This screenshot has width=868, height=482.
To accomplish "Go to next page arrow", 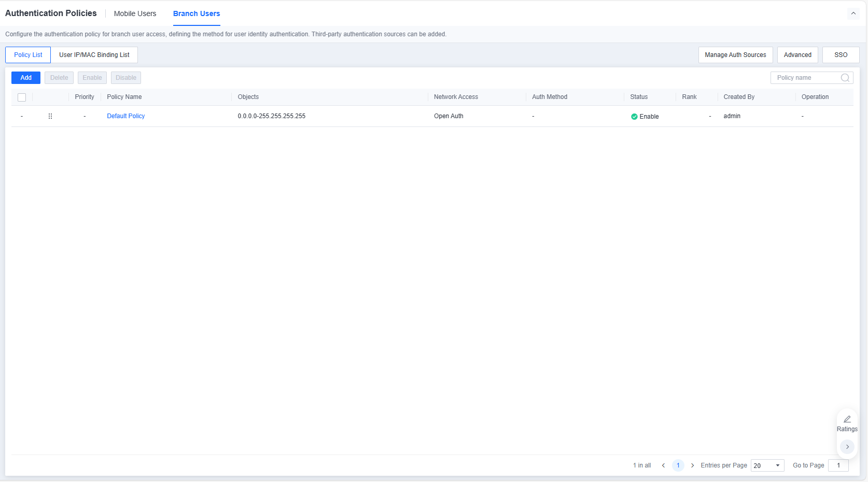I will point(692,465).
